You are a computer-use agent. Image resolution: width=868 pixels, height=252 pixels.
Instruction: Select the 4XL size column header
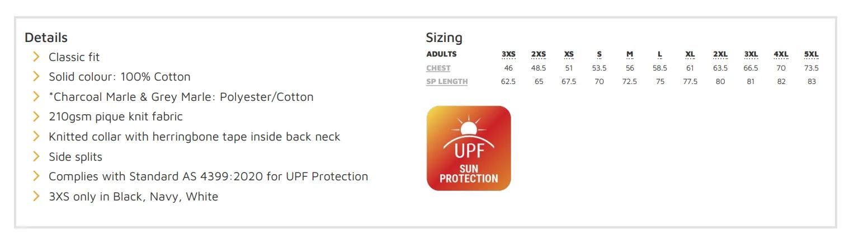click(x=781, y=54)
